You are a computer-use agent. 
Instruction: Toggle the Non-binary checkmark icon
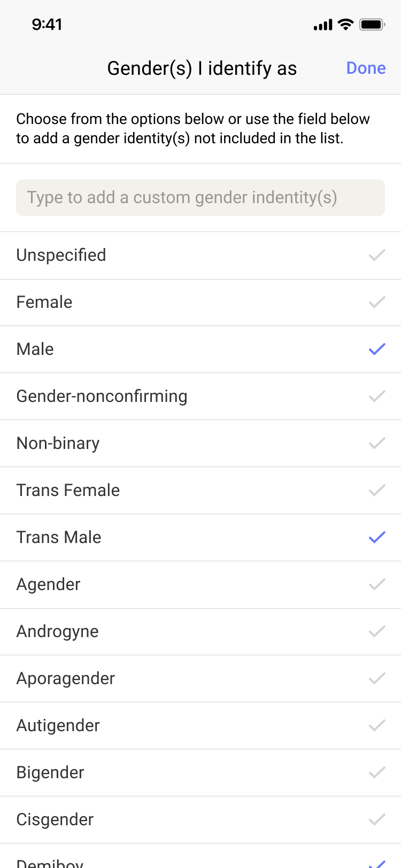(377, 444)
